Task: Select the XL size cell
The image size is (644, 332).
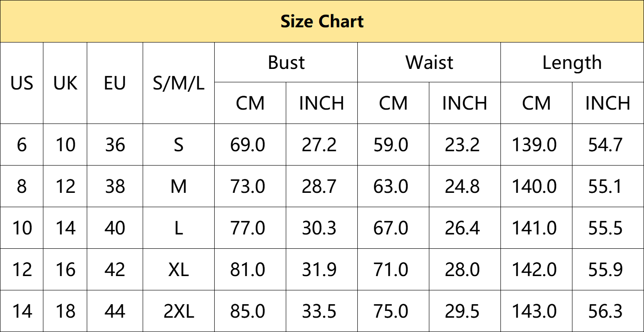Action: tap(179, 270)
